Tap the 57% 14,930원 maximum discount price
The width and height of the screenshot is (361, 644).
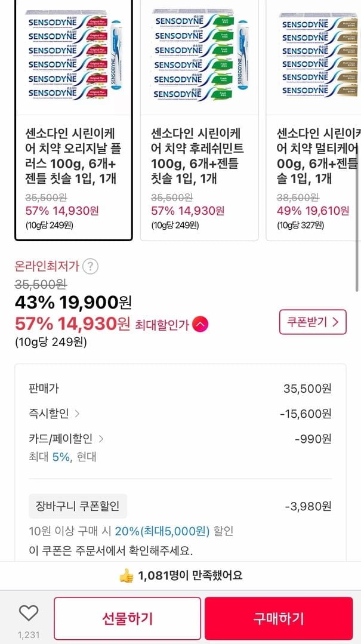[x=72, y=324]
